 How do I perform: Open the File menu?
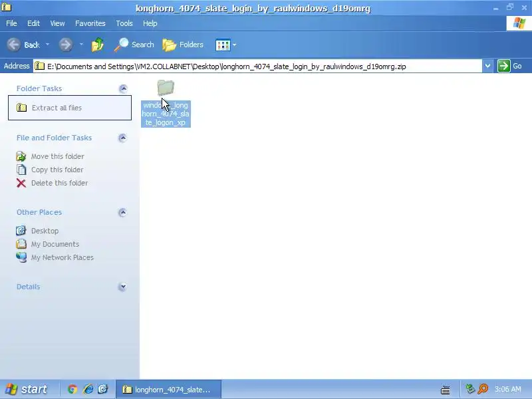pos(11,23)
